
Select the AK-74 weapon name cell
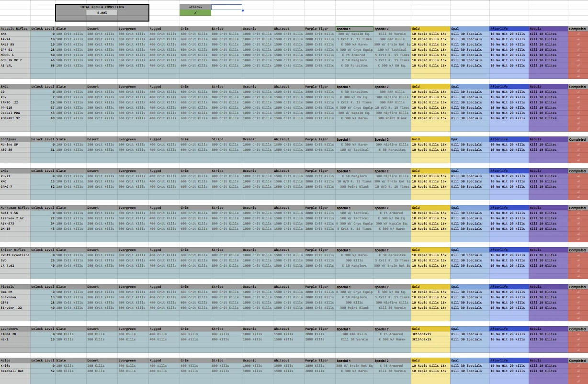(x=15, y=39)
